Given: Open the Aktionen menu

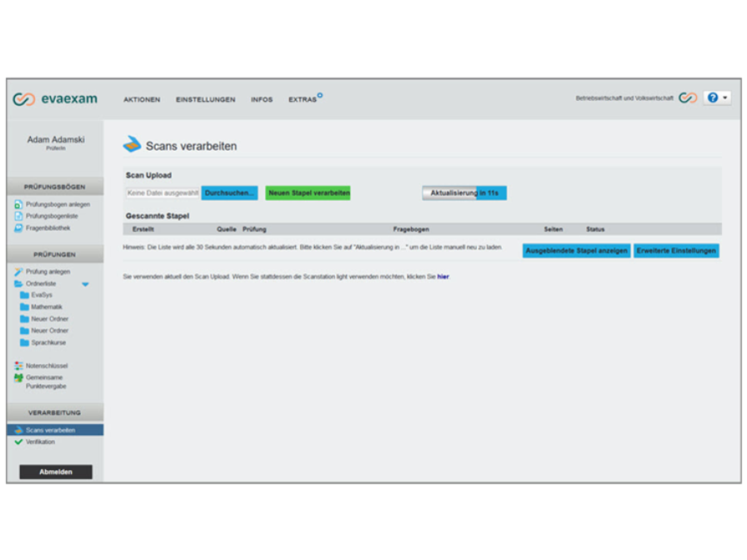Looking at the screenshot, I should [142, 100].
